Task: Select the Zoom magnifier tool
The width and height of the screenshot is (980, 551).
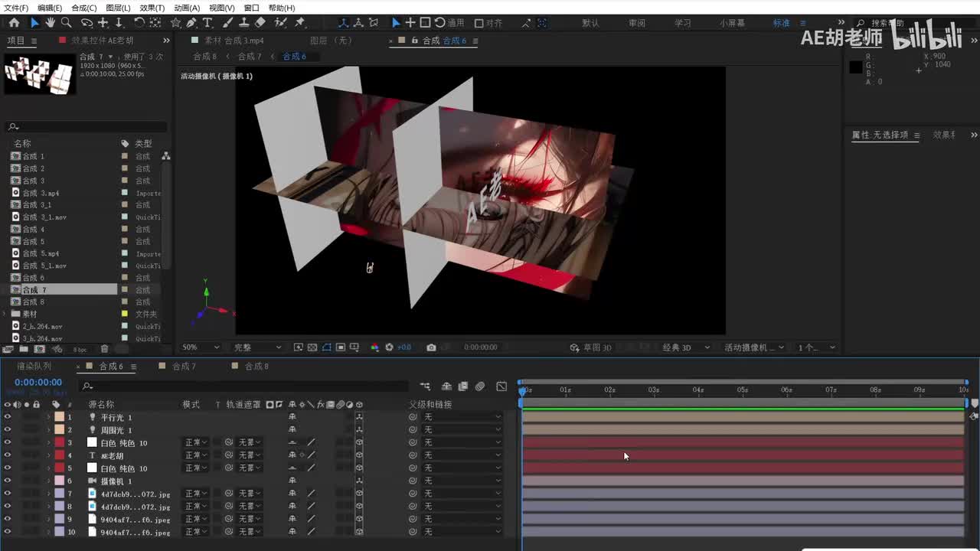Action: click(x=67, y=23)
